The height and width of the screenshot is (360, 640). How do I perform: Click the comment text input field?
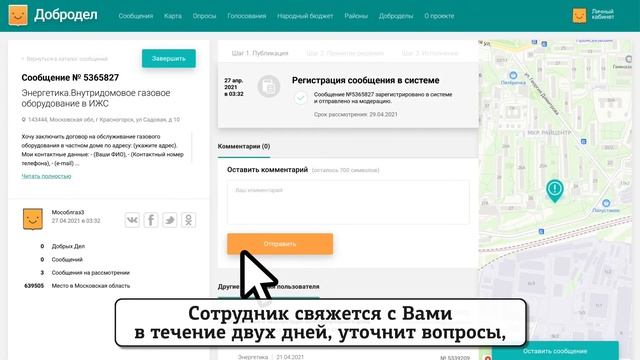pos(348,202)
